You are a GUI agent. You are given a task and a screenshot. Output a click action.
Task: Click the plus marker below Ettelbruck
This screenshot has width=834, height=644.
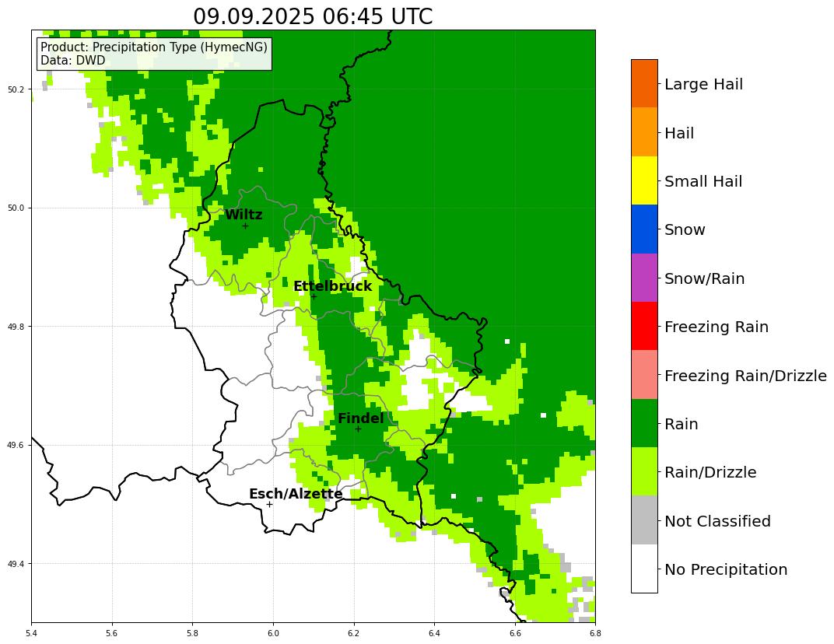(314, 297)
